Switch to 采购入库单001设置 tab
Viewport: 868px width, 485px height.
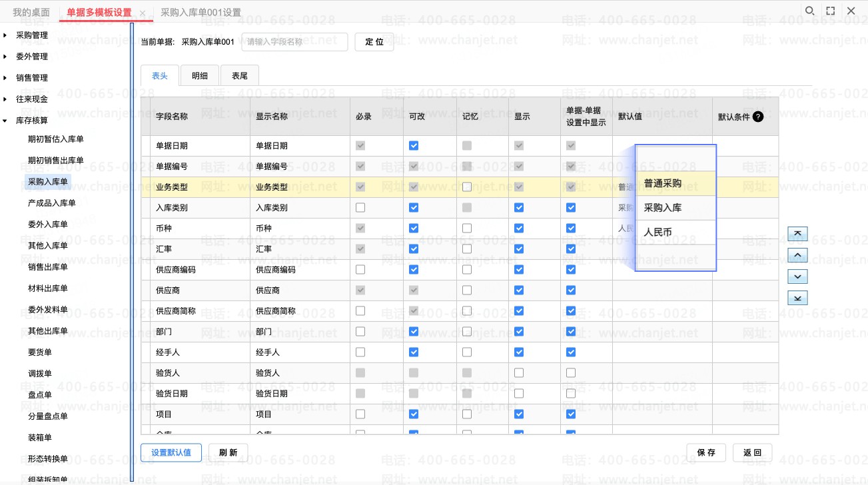click(201, 12)
